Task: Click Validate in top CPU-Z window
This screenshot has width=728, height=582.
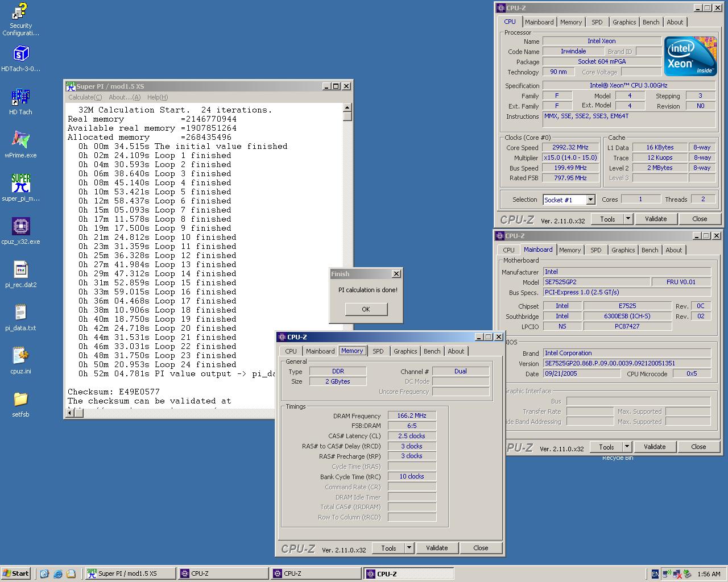Action: point(656,219)
